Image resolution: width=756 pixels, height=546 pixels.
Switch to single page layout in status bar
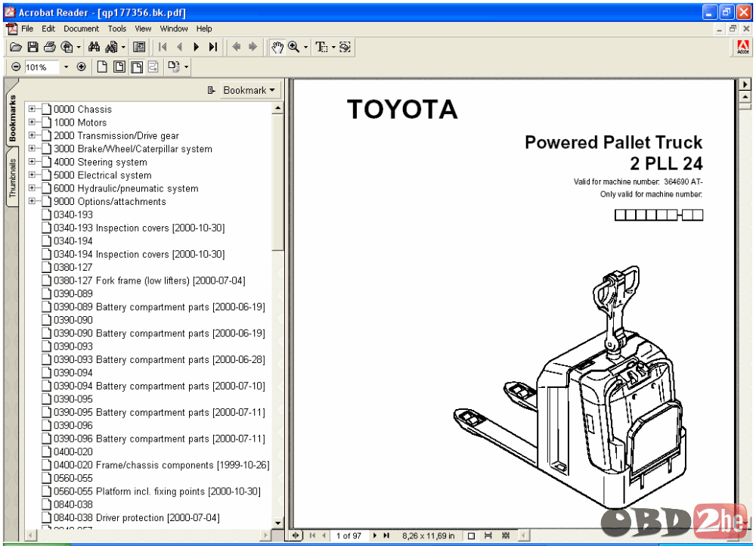click(x=471, y=535)
